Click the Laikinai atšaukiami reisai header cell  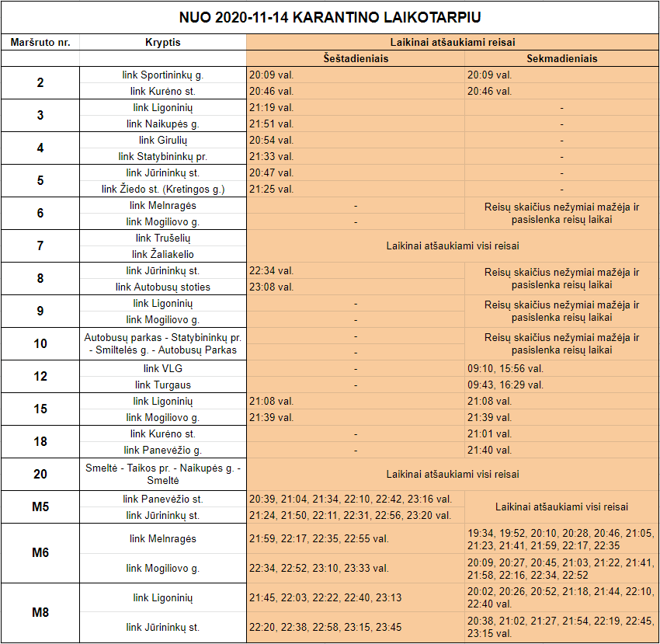coord(452,42)
